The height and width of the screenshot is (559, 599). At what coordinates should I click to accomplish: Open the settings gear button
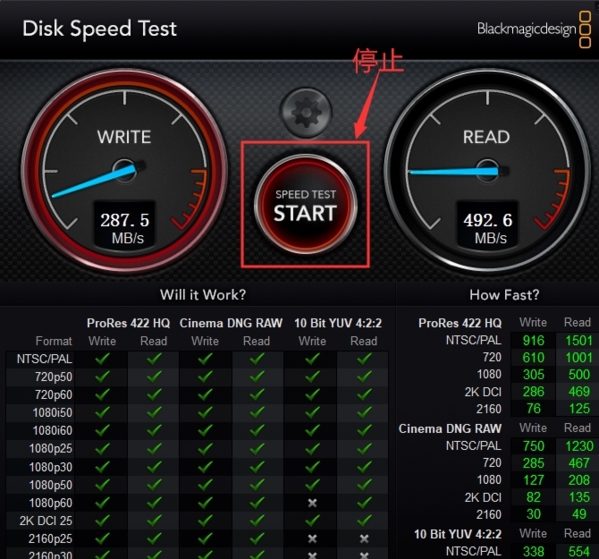point(306,112)
